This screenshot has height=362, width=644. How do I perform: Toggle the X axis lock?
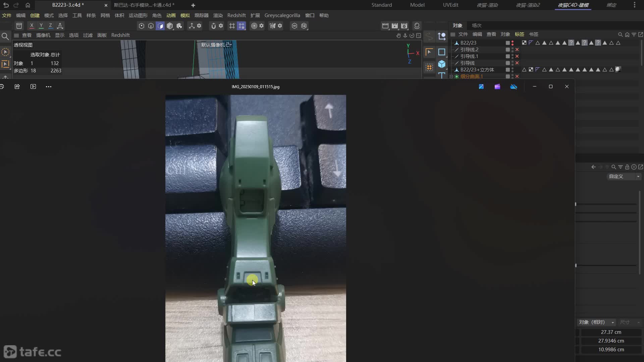[x=32, y=26]
